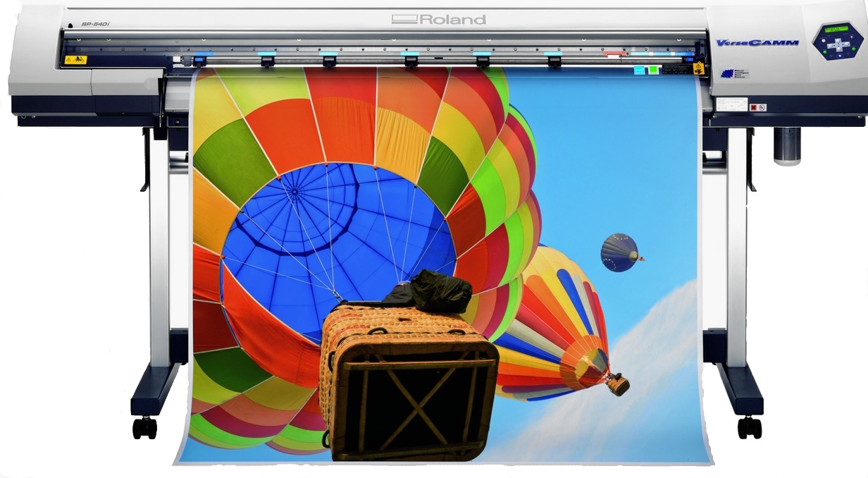
Task: Click the green LCD display on control panel
Action: click(x=837, y=29)
